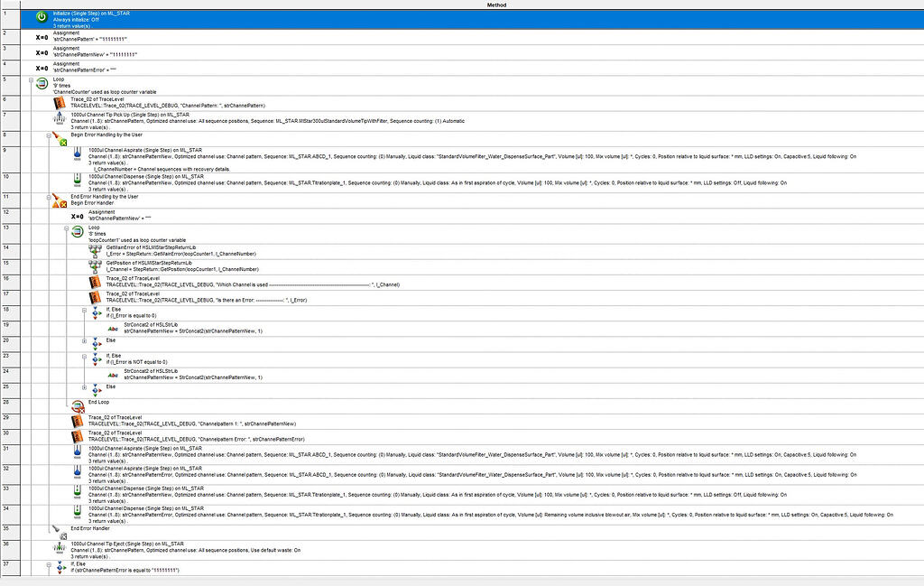
Task: Select the End Loop icon
Action: 78,406
